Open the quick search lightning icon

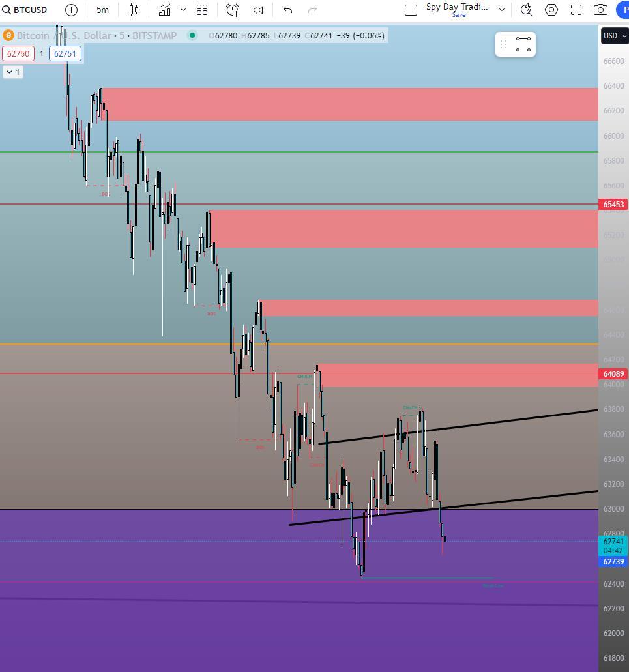point(526,10)
